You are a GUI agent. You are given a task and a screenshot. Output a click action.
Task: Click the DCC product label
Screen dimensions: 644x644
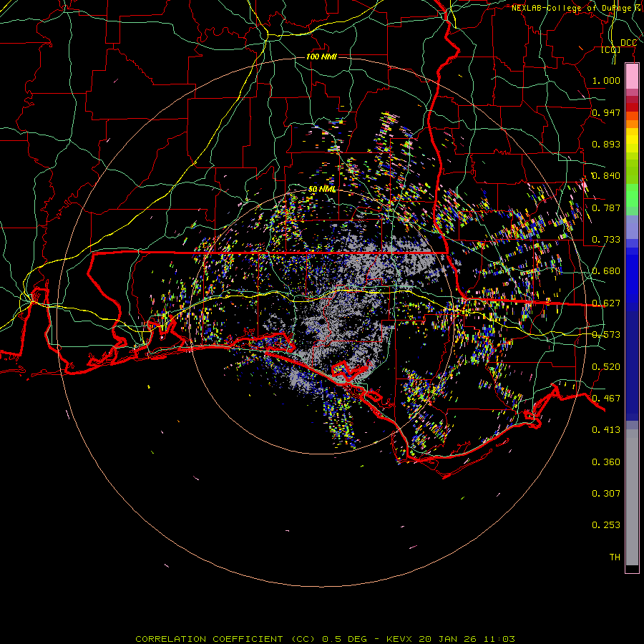(x=628, y=43)
